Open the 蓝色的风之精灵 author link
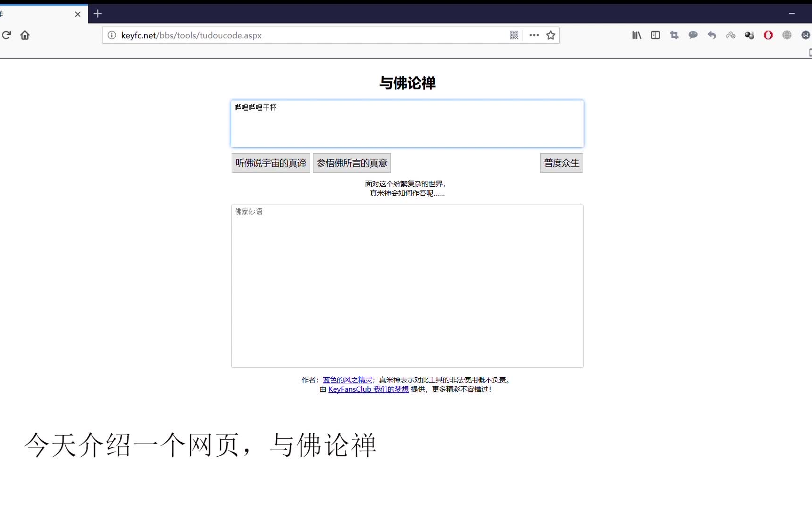The image size is (812, 508). (x=347, y=380)
